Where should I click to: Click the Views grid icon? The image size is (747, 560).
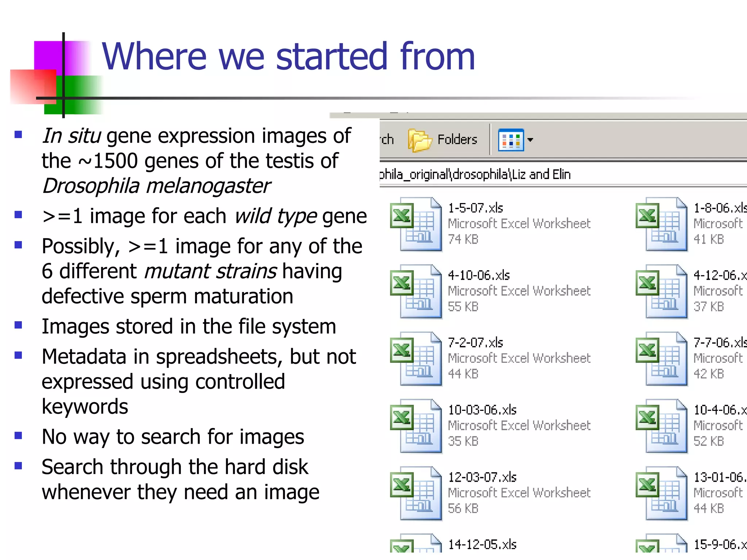511,140
